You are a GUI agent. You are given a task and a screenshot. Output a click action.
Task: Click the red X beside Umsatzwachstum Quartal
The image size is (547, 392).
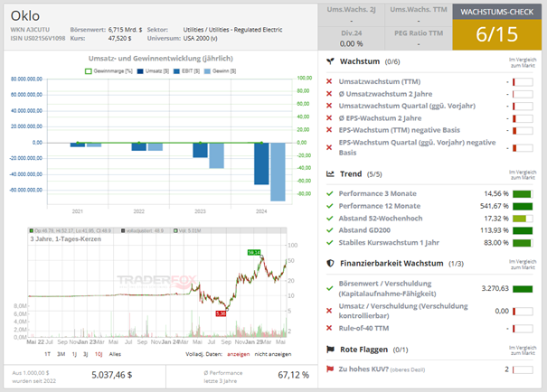point(329,106)
